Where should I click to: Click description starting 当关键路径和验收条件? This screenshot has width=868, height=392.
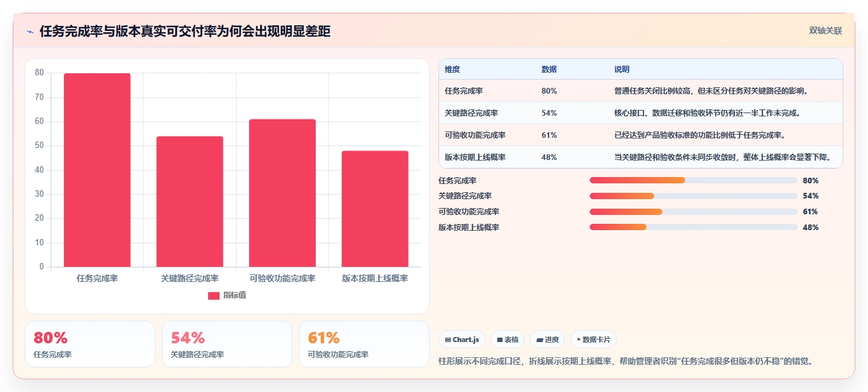[x=723, y=157]
